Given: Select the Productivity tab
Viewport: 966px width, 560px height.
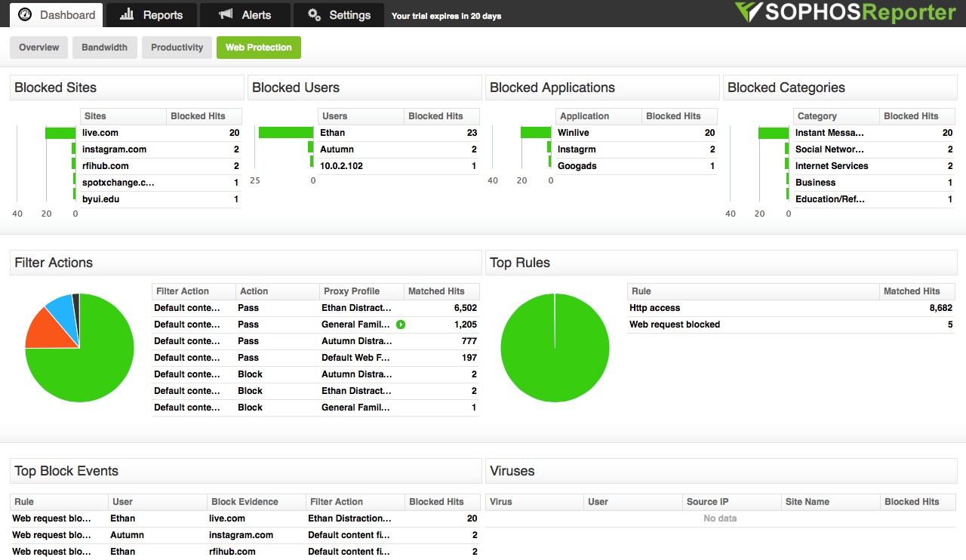Looking at the screenshot, I should point(177,48).
